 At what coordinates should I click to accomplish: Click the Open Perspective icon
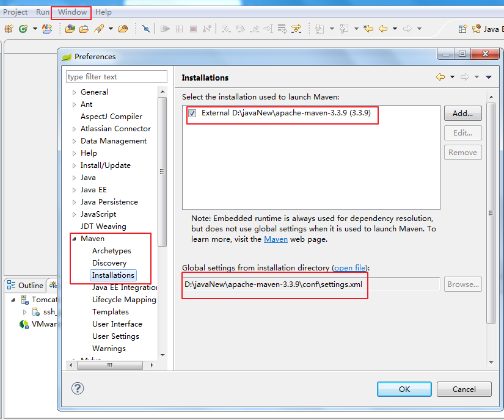tap(462, 29)
